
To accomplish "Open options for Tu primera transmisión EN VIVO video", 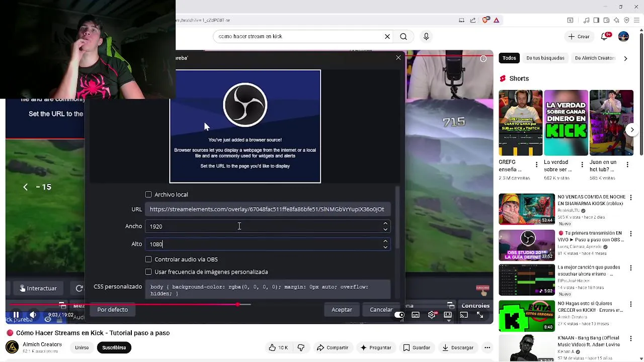I will click(x=631, y=234).
